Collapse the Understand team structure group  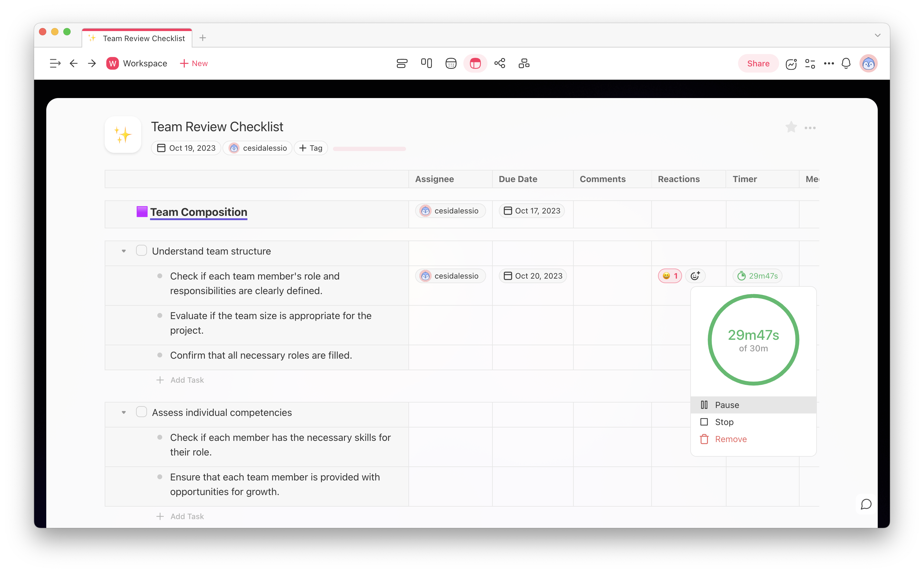[124, 251]
